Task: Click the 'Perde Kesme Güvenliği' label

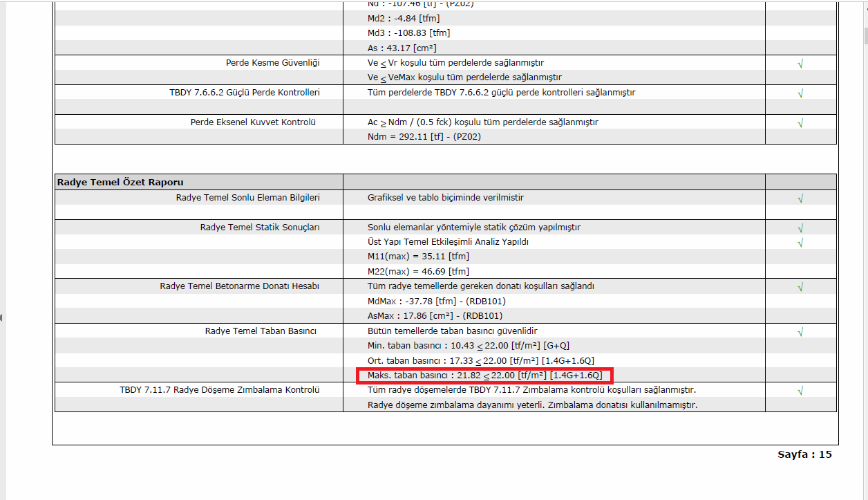Action: pyautogui.click(x=272, y=63)
